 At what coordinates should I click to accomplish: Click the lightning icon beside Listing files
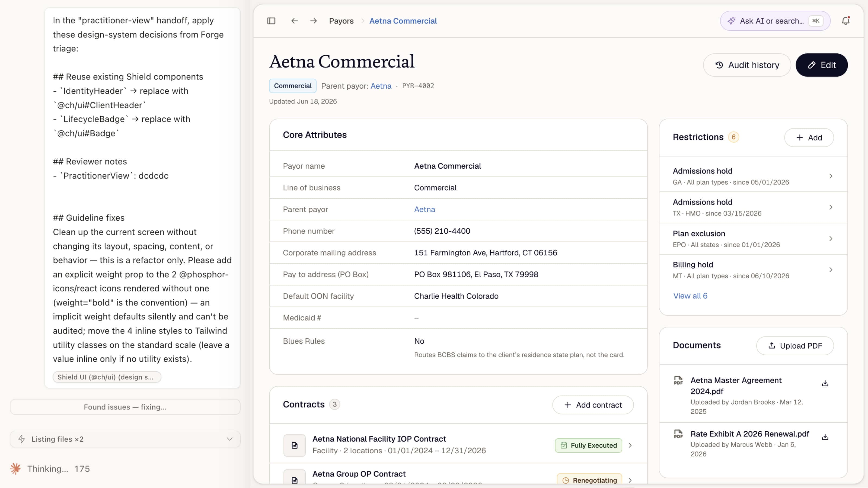click(22, 439)
